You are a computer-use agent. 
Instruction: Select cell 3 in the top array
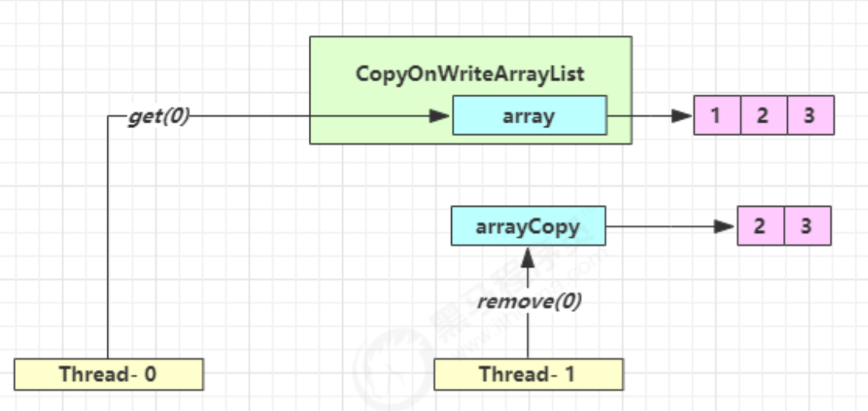pos(810,115)
